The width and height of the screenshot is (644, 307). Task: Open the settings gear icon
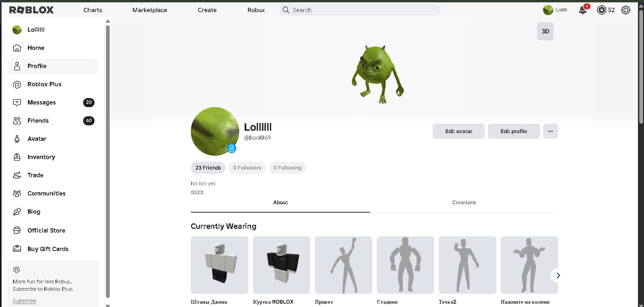click(x=625, y=10)
